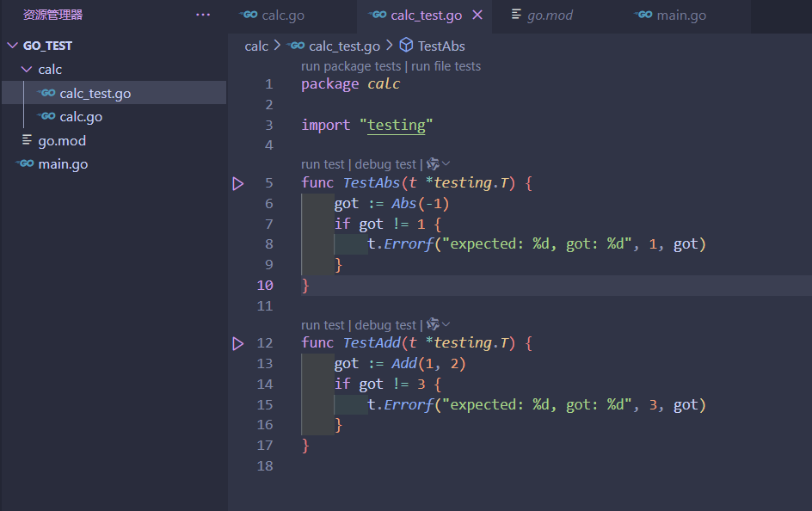Collapse the calc folder chevron
The image size is (812, 511).
pos(27,69)
